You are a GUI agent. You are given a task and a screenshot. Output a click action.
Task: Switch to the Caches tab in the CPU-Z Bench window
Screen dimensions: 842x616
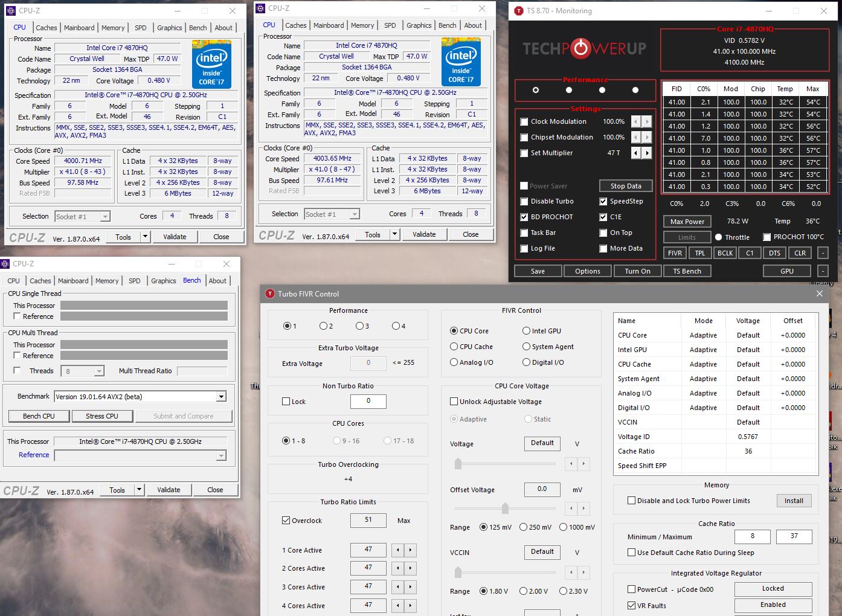click(x=40, y=281)
